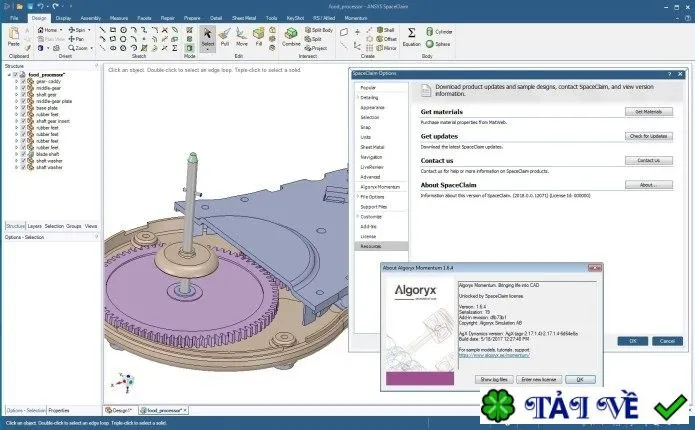The image size is (695, 430).
Task: Toggle the blade shaft checkbox
Action: [23, 154]
